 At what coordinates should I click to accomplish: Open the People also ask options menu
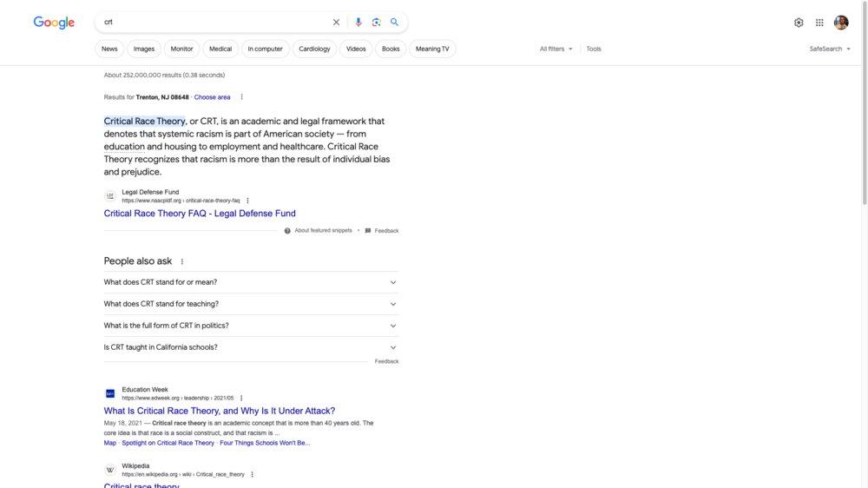coord(182,261)
